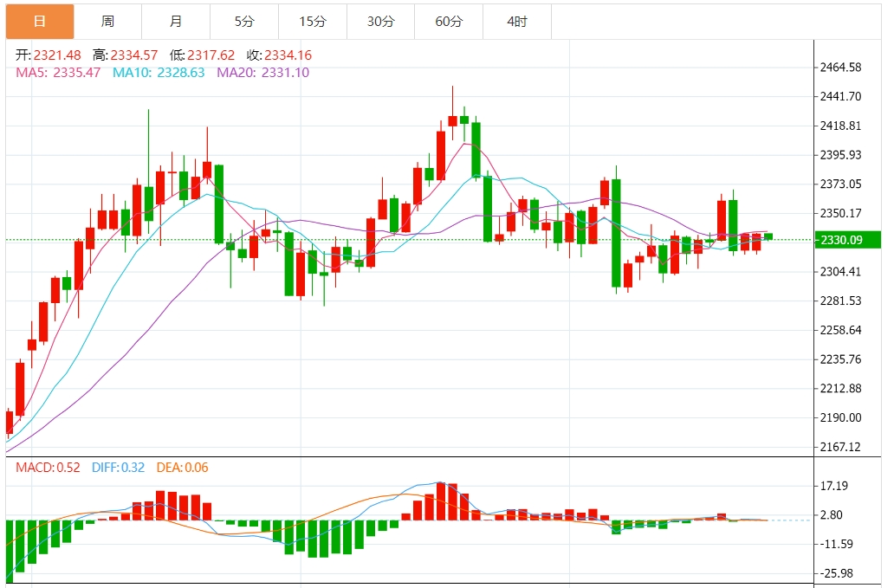Click the 2281.53 price axis label
This screenshot has width=894, height=588.
click(840, 300)
